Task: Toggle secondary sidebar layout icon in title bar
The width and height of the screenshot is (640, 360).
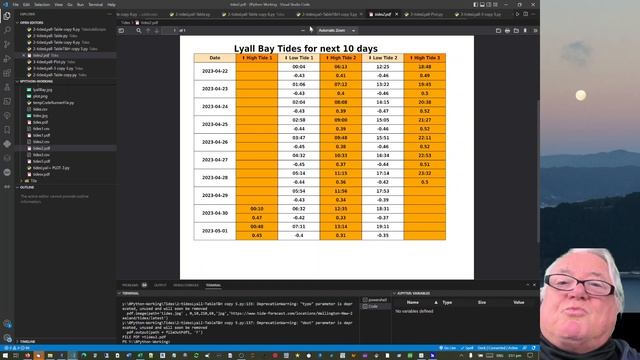Action: [489, 4]
